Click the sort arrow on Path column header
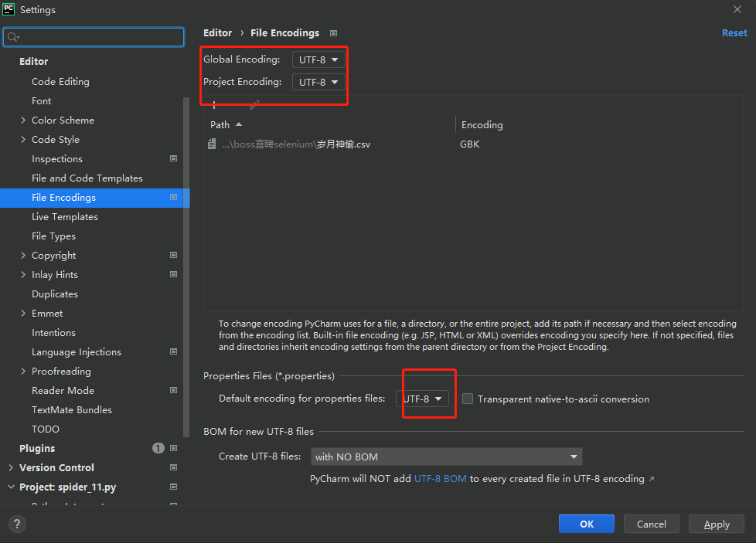The image size is (756, 543). click(x=237, y=124)
